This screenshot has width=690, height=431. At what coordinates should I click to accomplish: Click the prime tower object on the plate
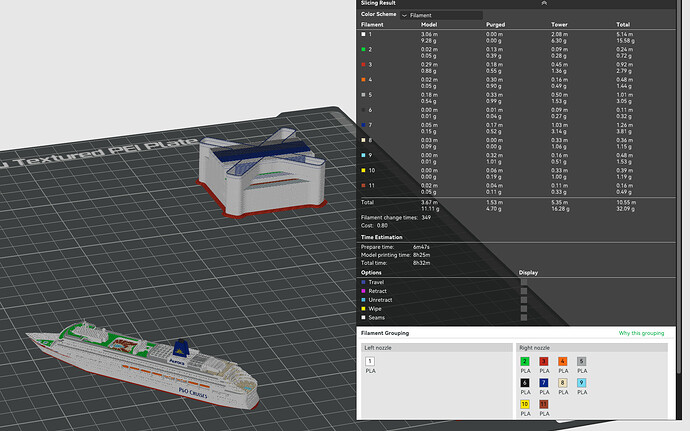262,172
